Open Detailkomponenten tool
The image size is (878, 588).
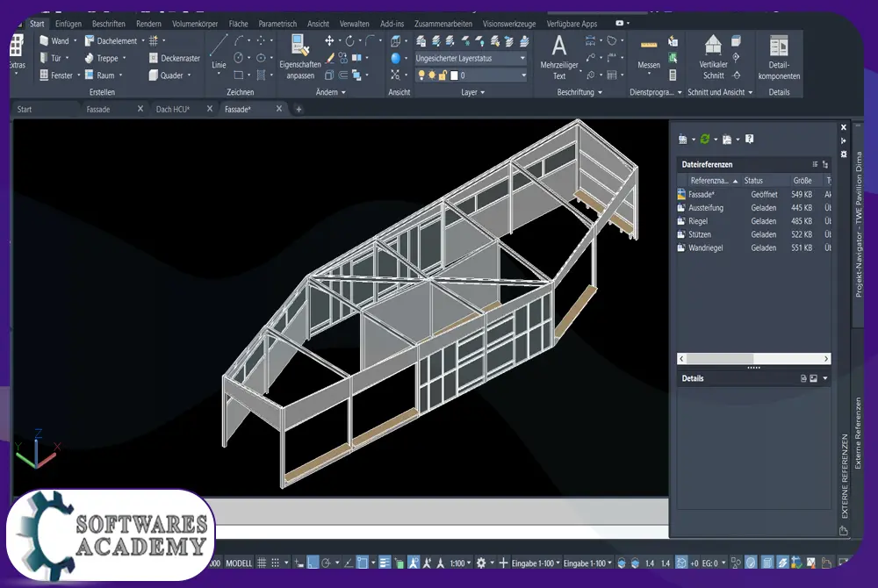[x=779, y=57]
